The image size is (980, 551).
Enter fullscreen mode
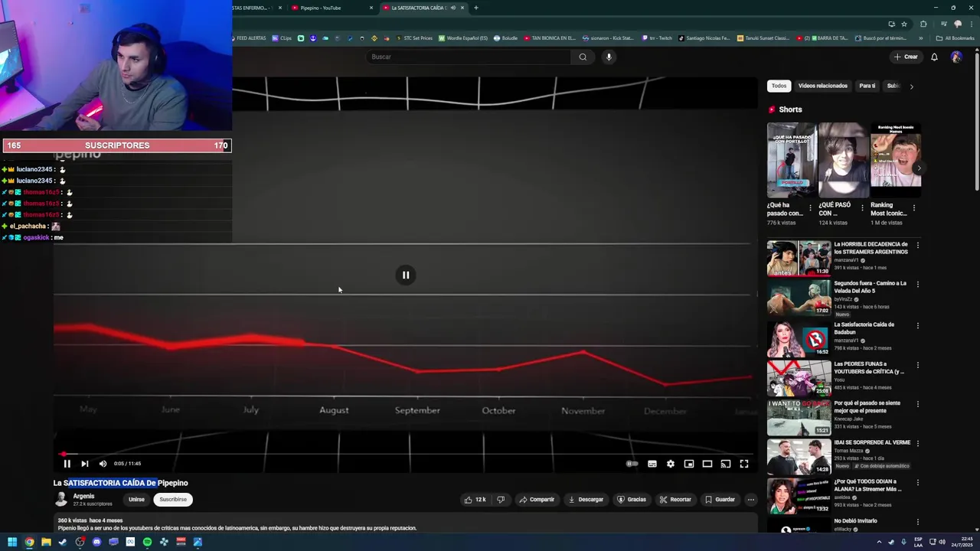[744, 464]
